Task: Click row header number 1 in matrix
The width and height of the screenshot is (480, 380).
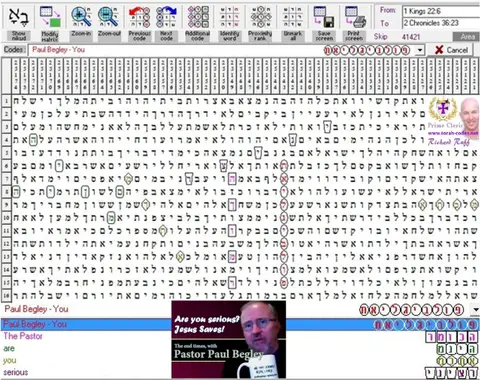Action: 6,101
